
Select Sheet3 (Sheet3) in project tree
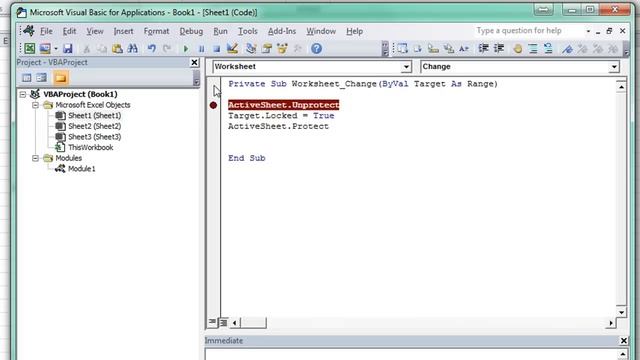point(94,137)
